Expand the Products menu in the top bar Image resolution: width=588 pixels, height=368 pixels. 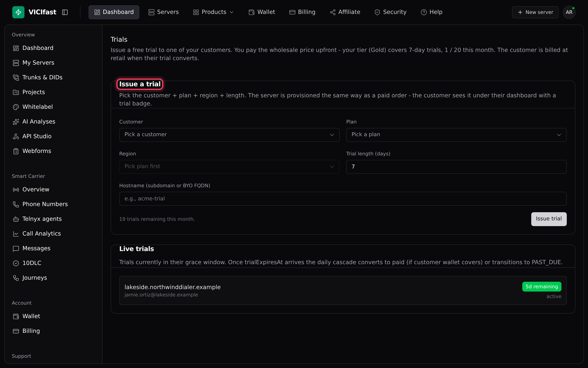point(213,12)
